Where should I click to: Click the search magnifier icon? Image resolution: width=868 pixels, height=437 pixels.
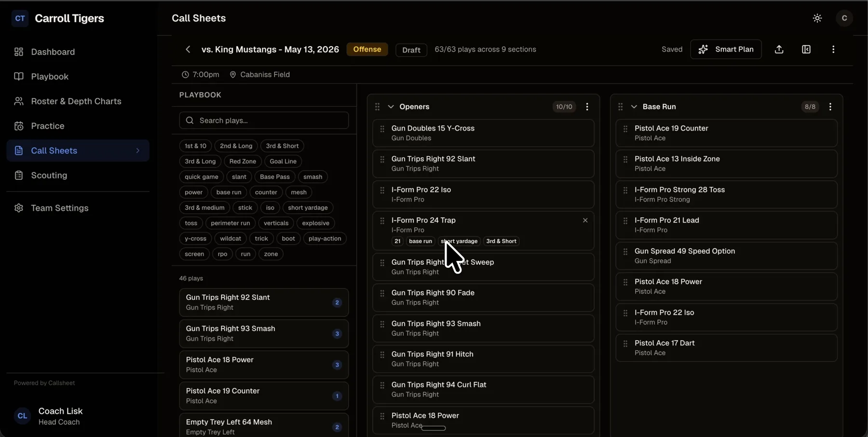[x=190, y=121]
